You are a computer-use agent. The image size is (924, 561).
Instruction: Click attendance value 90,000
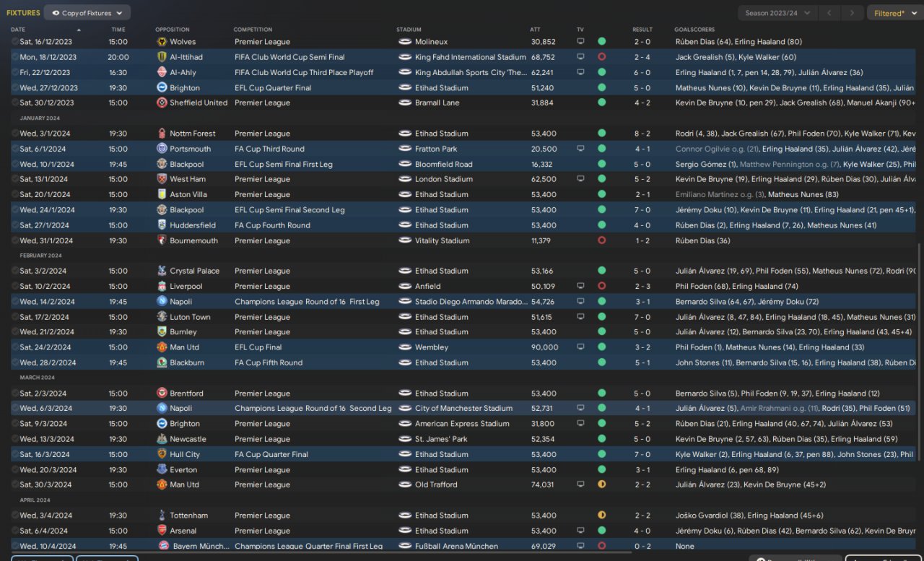544,347
